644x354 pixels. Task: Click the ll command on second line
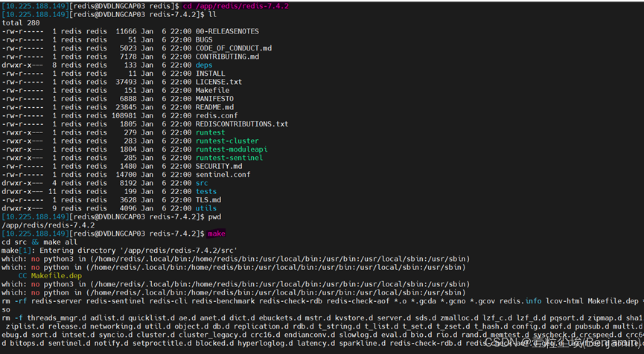point(212,14)
